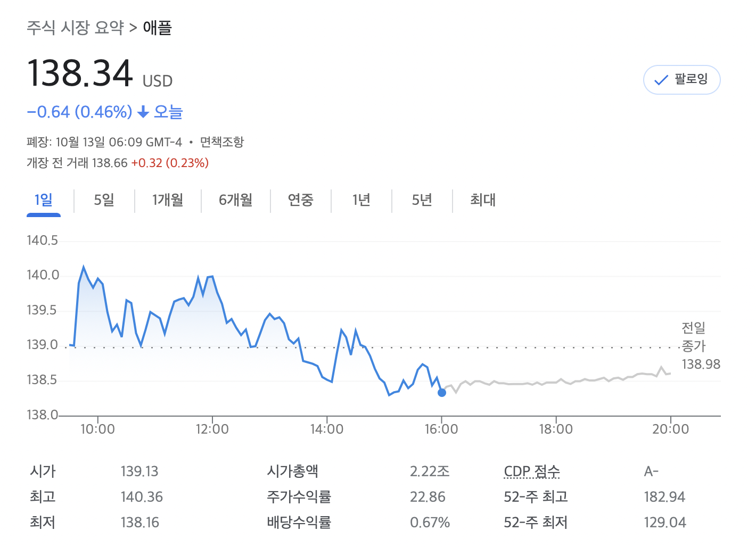Viewport: 756px width, 547px height.
Task: Click the 16:00 time axis marker
Action: pos(441,429)
